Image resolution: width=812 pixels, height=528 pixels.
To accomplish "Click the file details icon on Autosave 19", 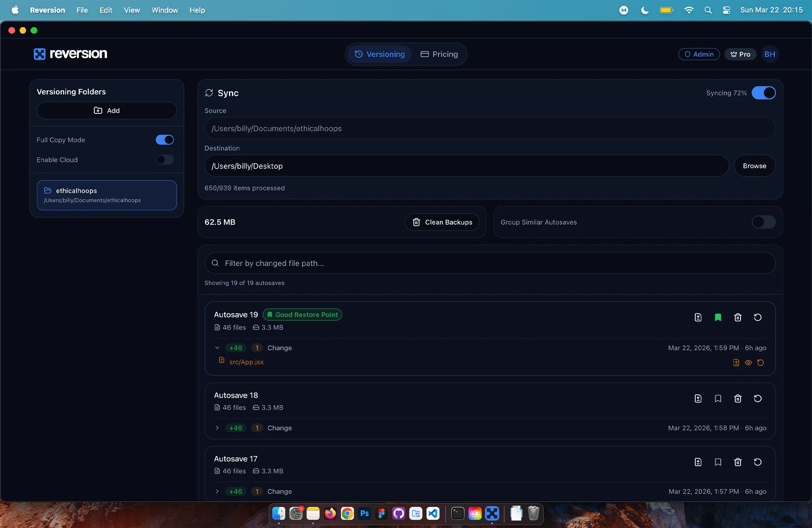I will tap(698, 317).
